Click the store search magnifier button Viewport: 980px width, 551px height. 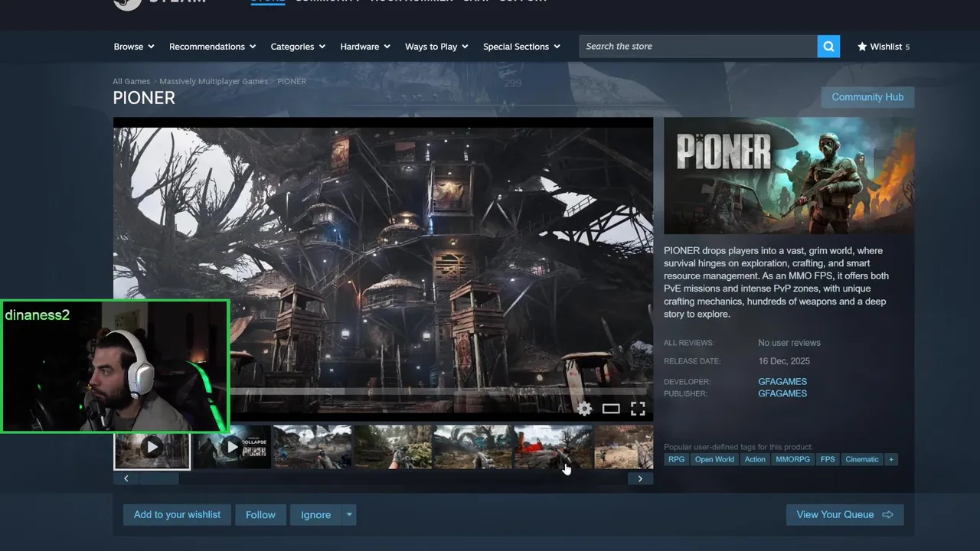pos(828,47)
